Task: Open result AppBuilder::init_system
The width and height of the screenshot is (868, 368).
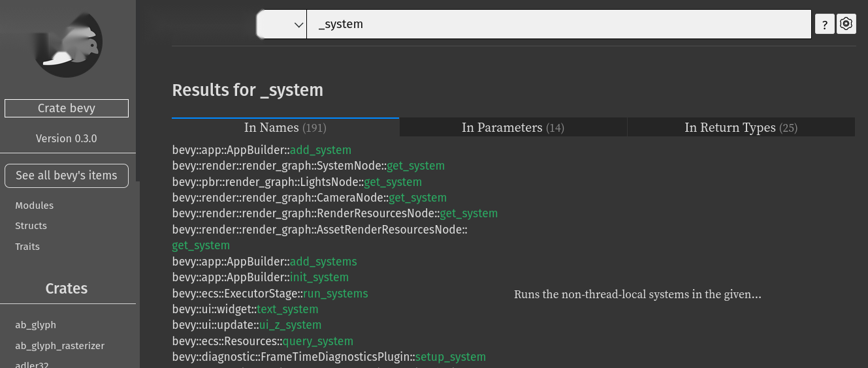Action: tap(261, 277)
